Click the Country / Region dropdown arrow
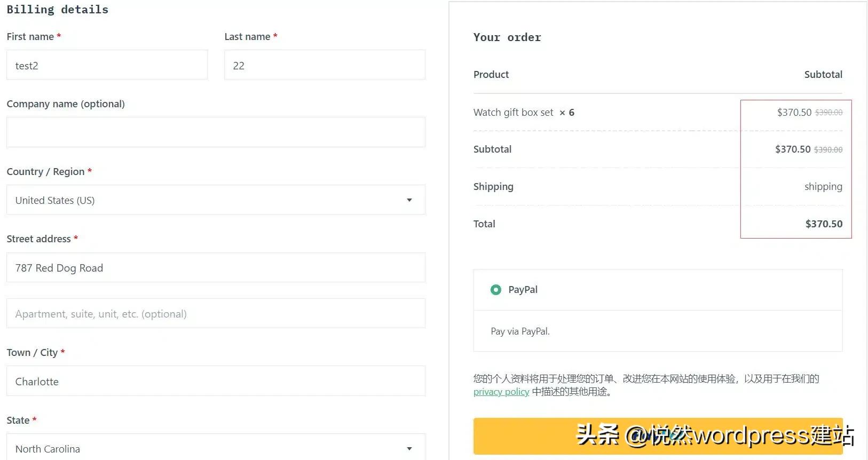The height and width of the screenshot is (460, 868). click(409, 200)
